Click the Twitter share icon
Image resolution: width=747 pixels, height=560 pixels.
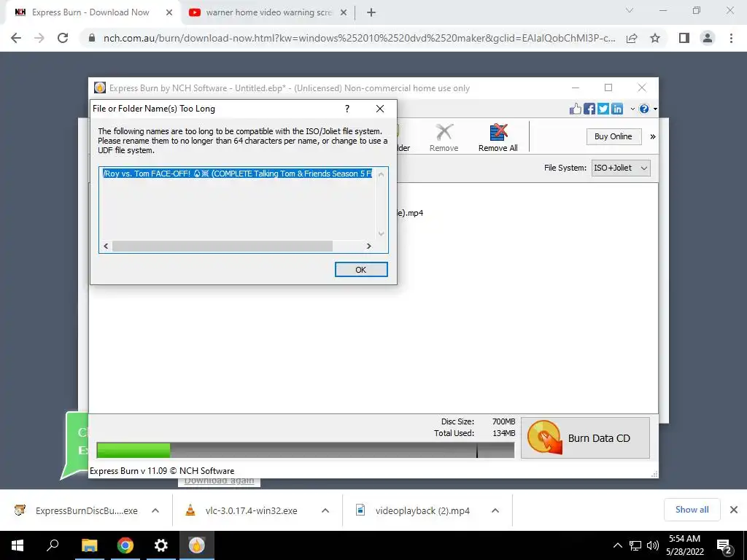(603, 109)
